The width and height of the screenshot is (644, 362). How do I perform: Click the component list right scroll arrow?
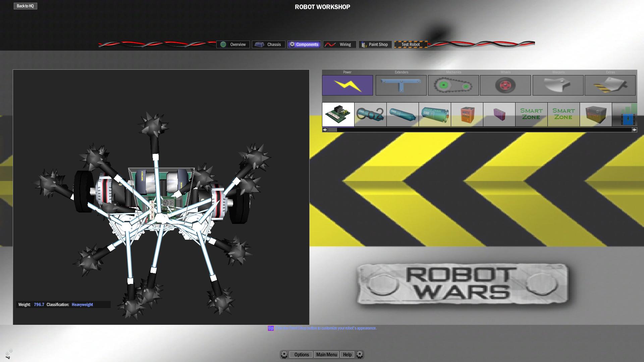coord(634,130)
